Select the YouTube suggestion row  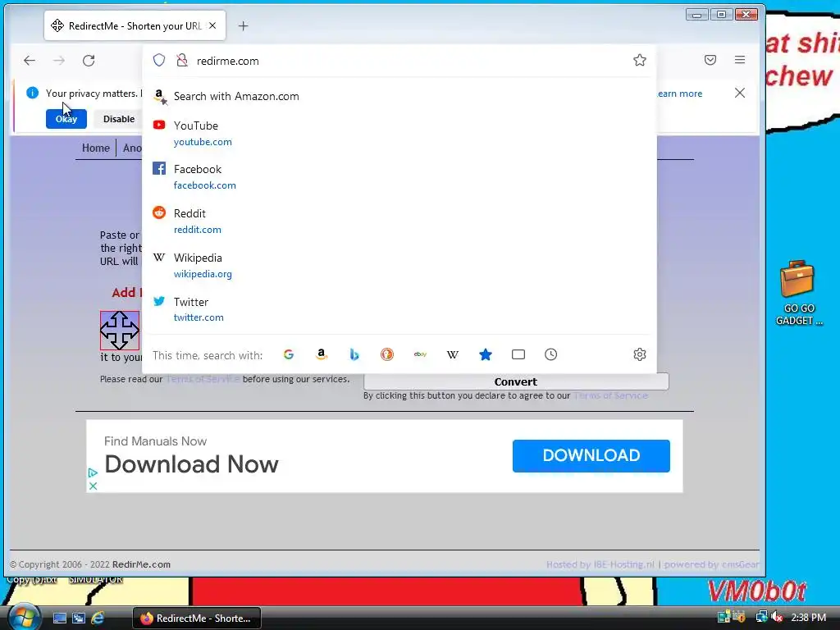399,134
